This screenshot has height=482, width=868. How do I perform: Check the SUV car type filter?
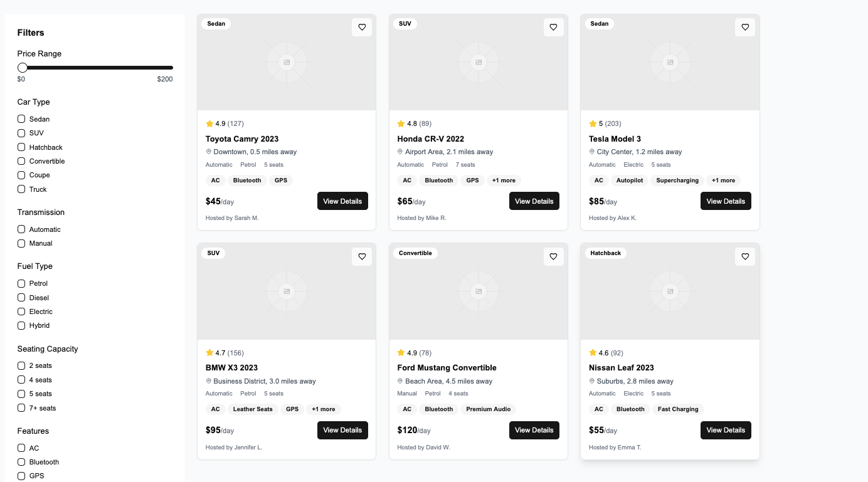coord(21,133)
